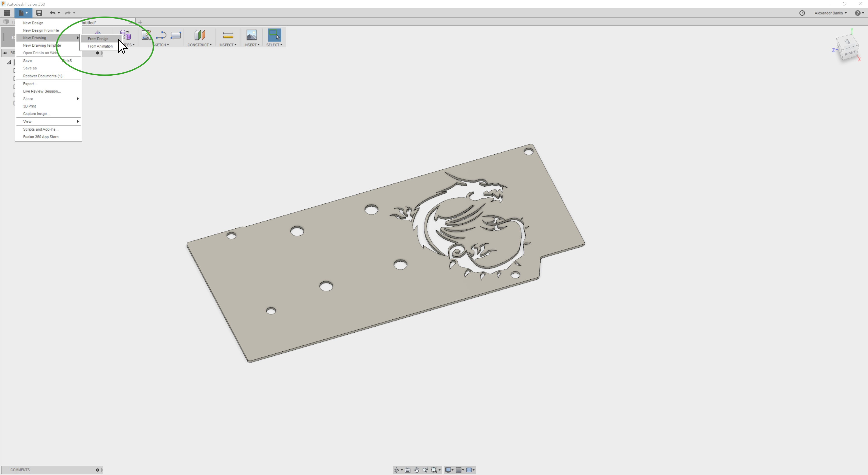Viewport: 868px width, 475px height.
Task: Select the Zoom magnifier tool
Action: [x=425, y=470]
